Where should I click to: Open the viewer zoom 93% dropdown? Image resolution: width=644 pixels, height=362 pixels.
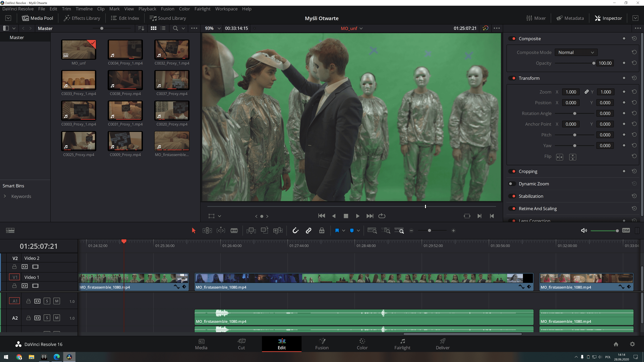(x=212, y=28)
